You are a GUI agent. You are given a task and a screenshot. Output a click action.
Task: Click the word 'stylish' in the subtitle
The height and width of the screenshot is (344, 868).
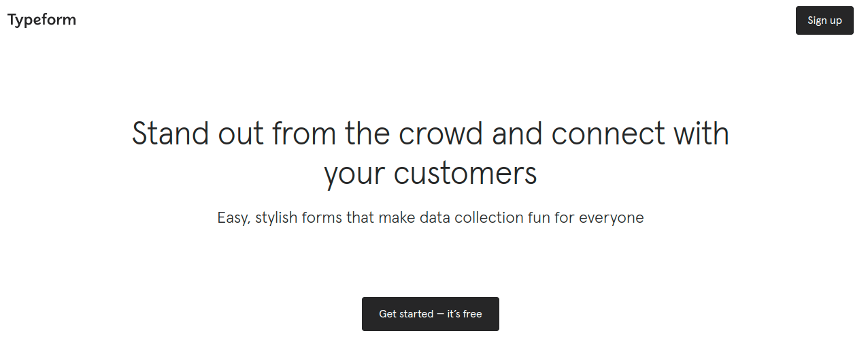click(x=276, y=218)
